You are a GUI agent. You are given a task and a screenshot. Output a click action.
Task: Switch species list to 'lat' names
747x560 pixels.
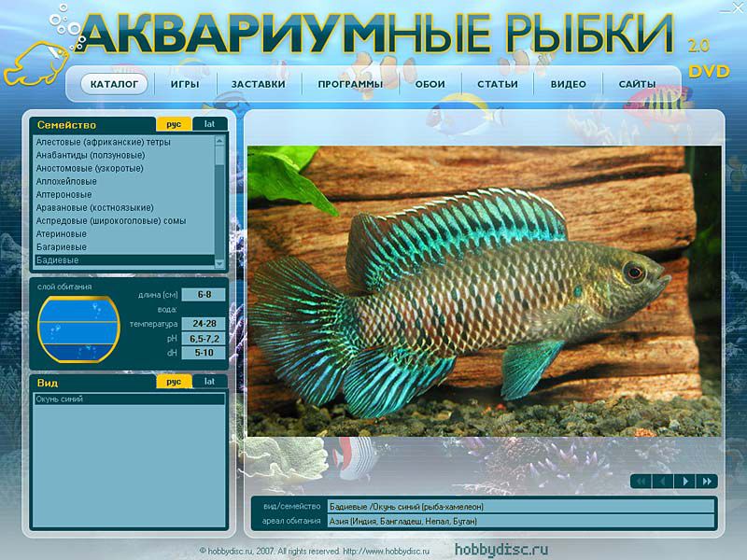coord(209,382)
